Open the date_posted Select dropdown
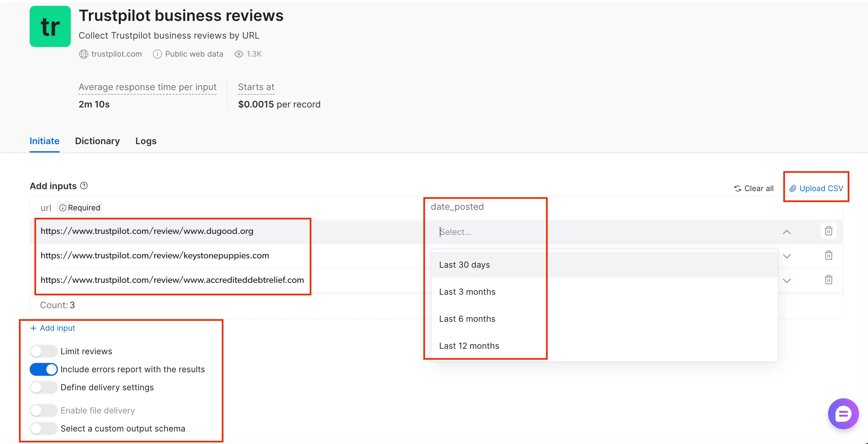Viewport: 868px width, 444px height. [x=489, y=232]
